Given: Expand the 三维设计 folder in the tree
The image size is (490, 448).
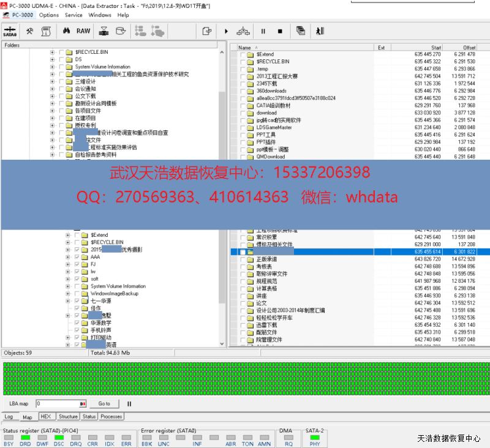Looking at the screenshot, I should [53, 81].
